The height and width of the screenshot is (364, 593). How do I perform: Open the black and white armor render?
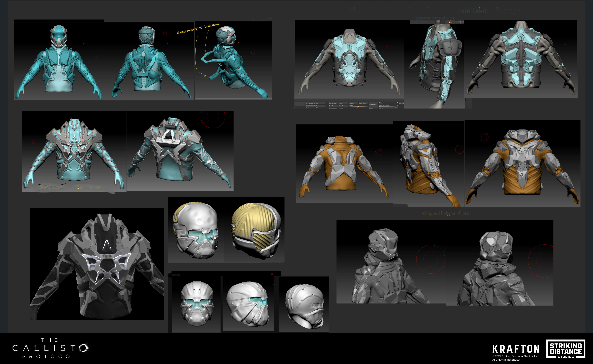(97, 264)
